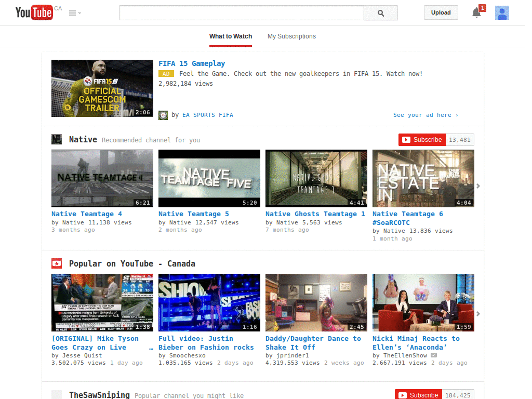532x399 pixels.
Task: Click the Native channel avatar icon
Action: tap(57, 139)
